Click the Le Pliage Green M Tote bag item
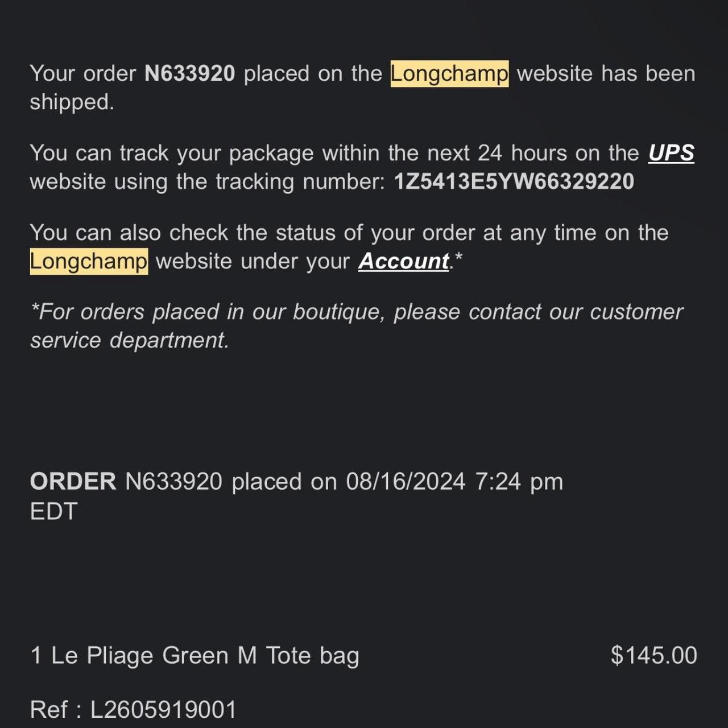728x728 pixels. (195, 655)
